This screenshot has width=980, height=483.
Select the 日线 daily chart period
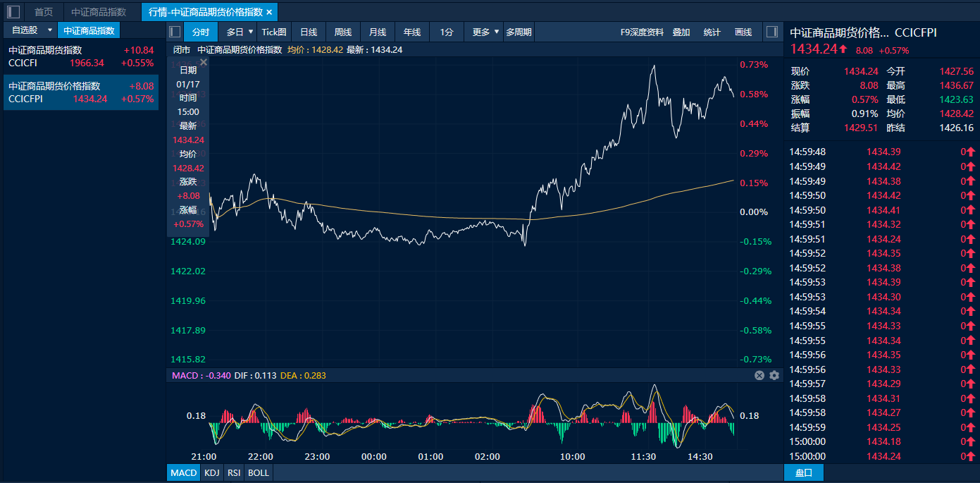pos(309,32)
